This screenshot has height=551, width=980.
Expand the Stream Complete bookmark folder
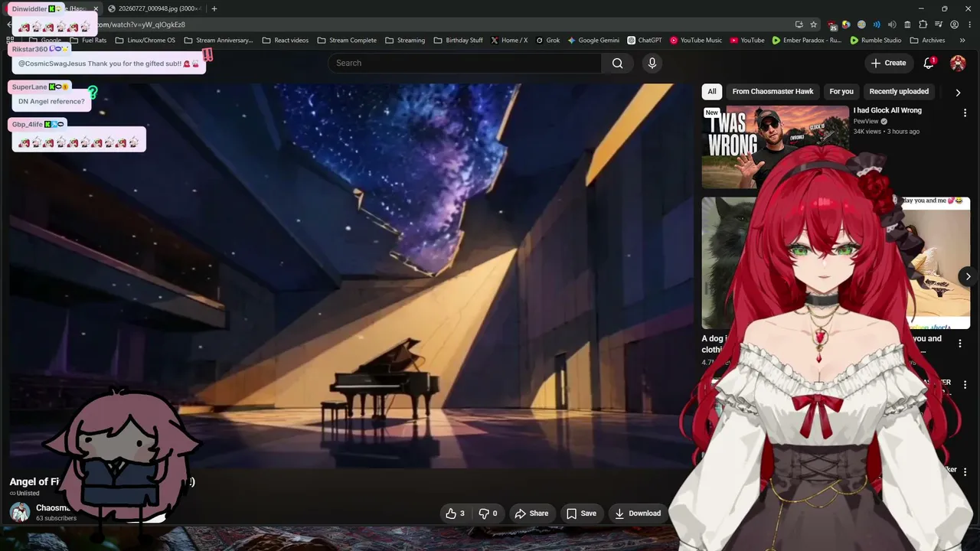tap(347, 40)
